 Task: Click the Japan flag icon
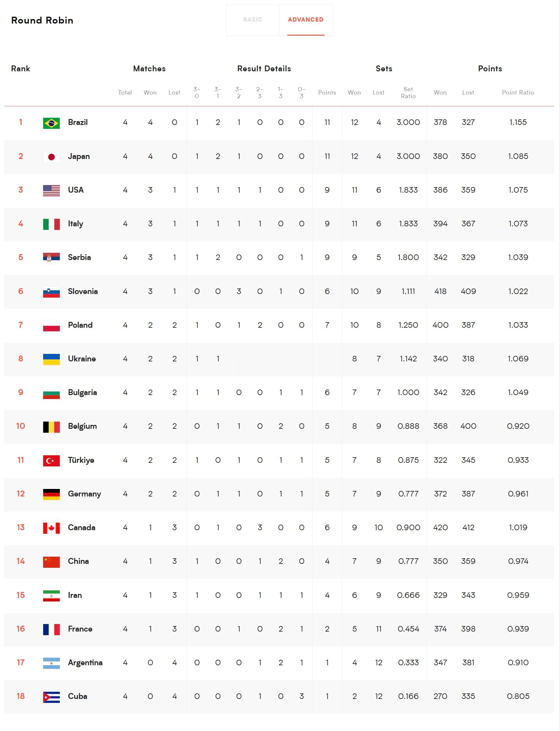click(51, 157)
